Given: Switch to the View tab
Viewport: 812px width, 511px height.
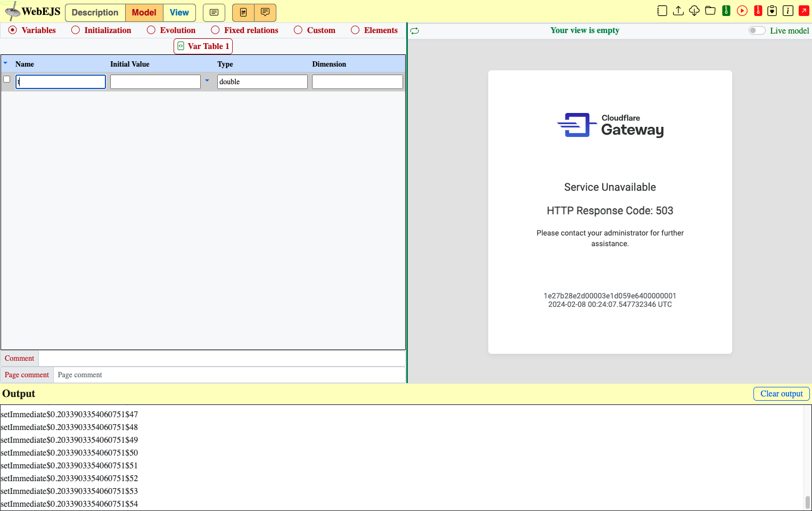Looking at the screenshot, I should tap(179, 12).
